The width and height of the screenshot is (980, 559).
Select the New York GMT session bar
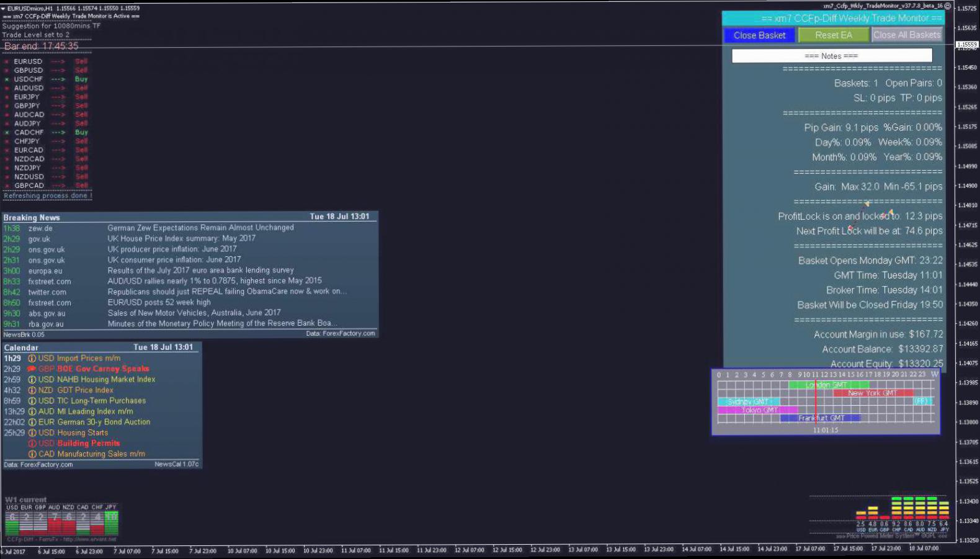(x=872, y=393)
